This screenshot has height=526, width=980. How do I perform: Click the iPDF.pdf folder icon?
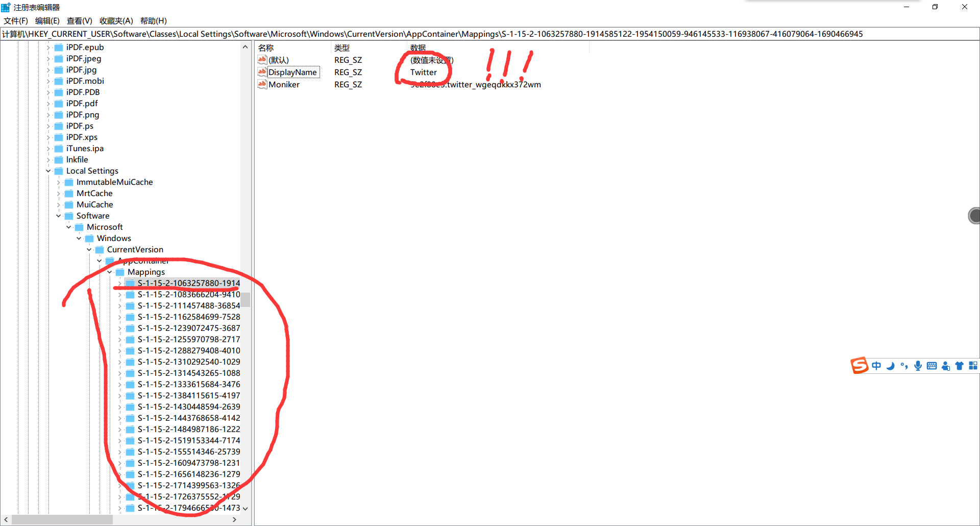59,104
